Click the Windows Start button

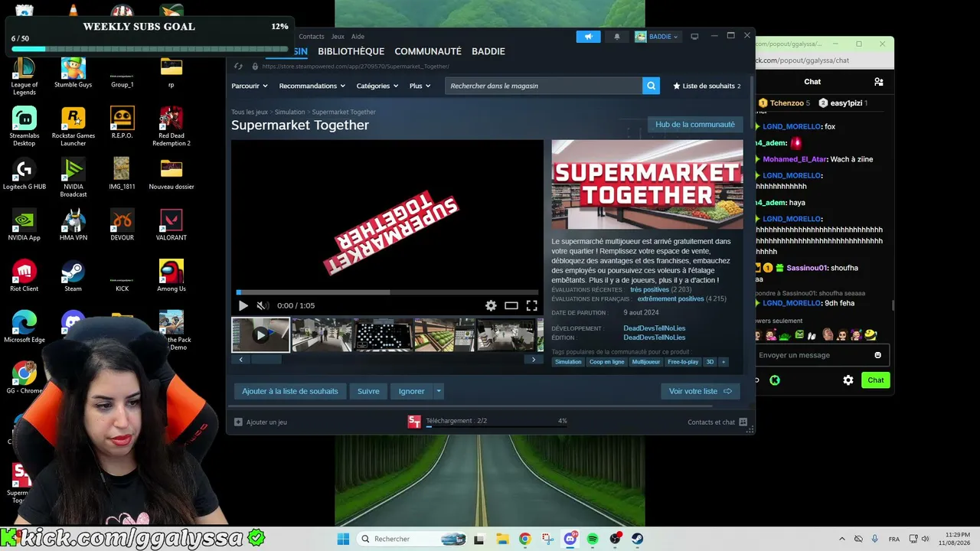(x=343, y=539)
